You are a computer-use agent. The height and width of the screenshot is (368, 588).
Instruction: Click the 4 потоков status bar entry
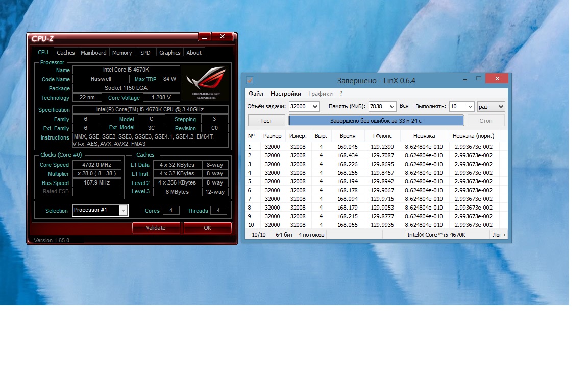pos(311,235)
